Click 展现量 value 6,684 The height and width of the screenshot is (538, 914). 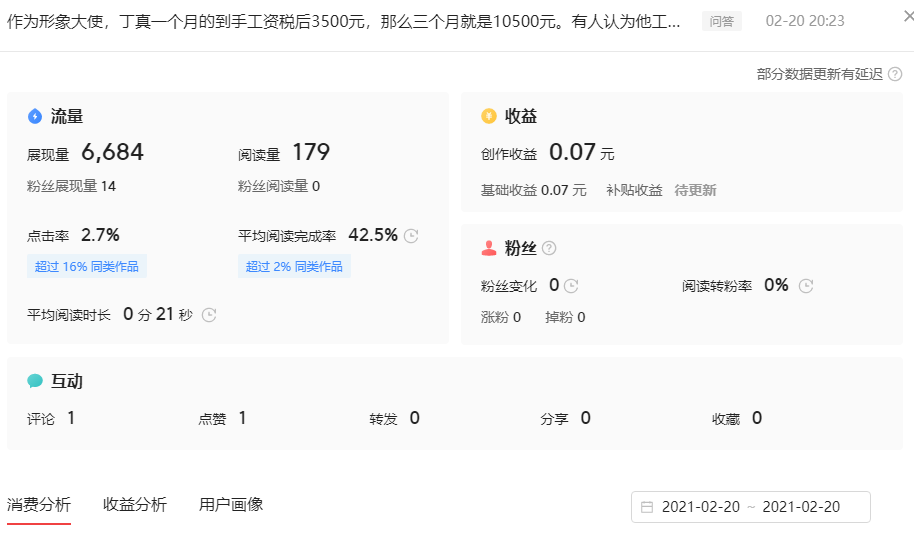tap(113, 152)
